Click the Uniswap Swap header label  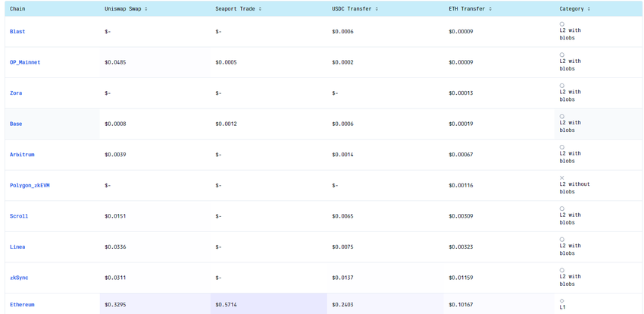tap(123, 8)
